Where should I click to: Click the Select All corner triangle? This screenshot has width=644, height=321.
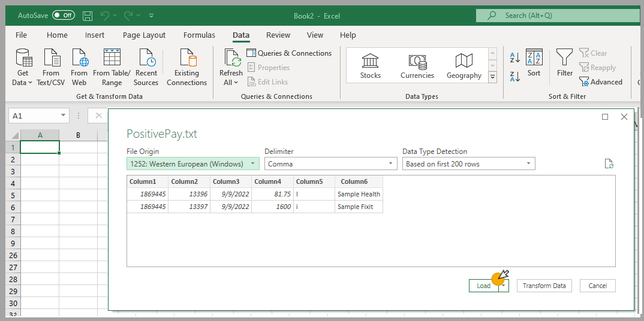(14, 135)
